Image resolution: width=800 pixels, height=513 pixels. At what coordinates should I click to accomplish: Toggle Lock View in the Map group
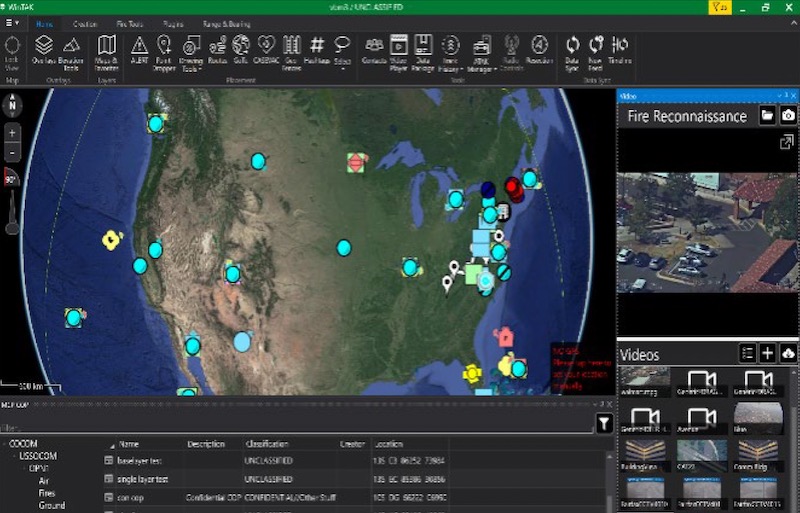click(x=12, y=53)
